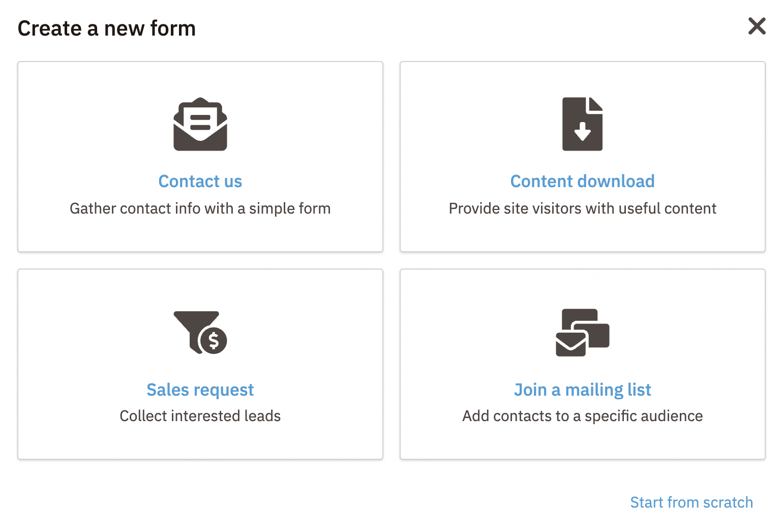Select the Sales request template link
782x532 pixels.
200,390
